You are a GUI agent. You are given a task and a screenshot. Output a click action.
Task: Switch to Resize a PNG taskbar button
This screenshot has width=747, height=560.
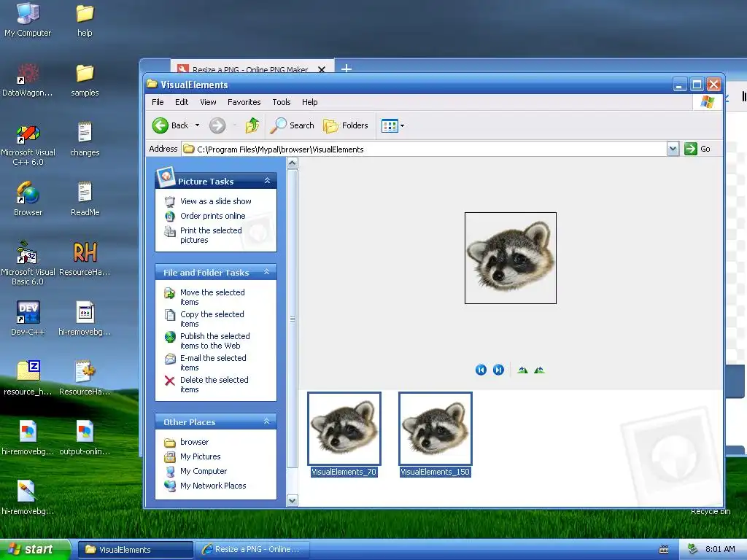(x=253, y=549)
